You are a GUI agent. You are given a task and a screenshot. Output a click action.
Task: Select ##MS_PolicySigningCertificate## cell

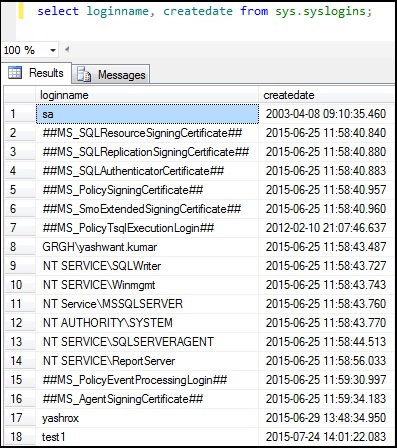[147, 190]
